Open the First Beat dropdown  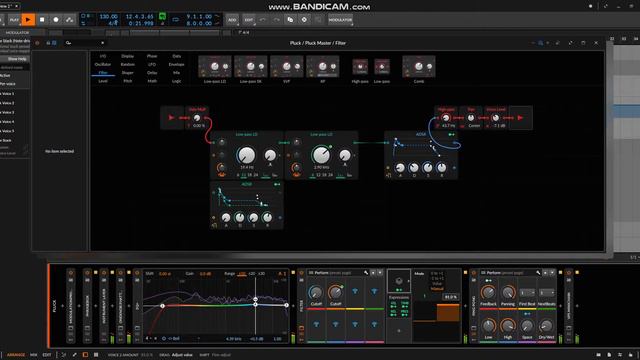tap(527, 293)
